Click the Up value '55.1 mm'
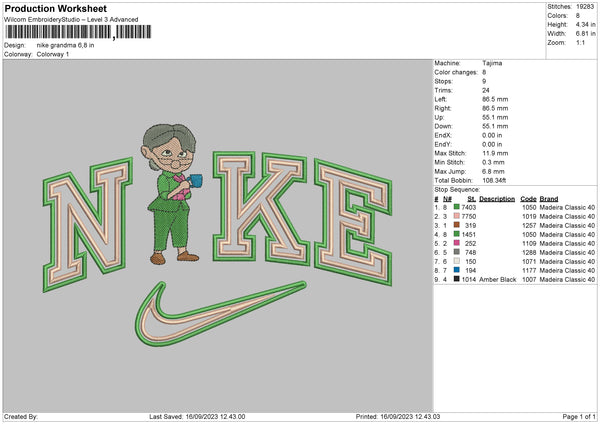 495,117
